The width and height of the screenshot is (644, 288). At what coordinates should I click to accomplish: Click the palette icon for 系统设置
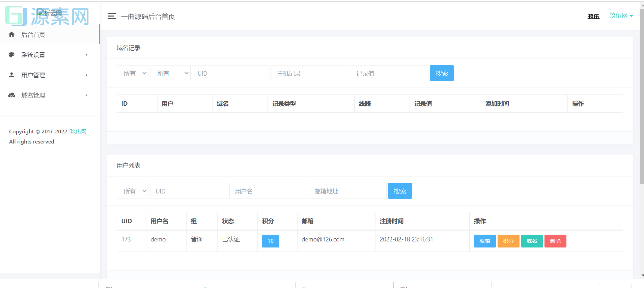coord(12,55)
